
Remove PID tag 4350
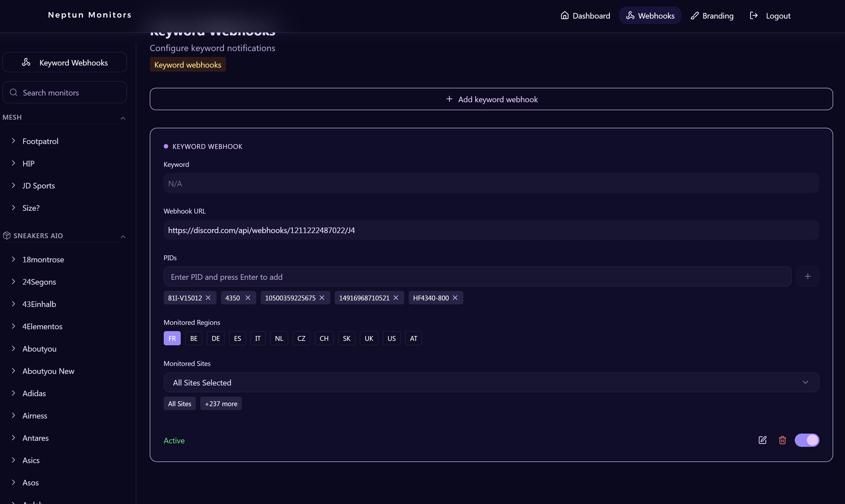pyautogui.click(x=248, y=298)
